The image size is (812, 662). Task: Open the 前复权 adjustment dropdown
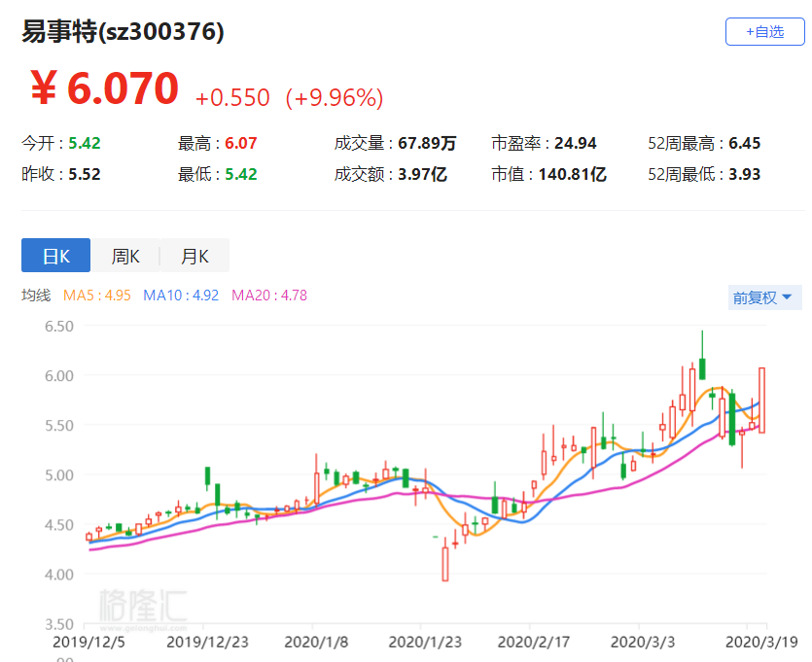click(x=765, y=297)
